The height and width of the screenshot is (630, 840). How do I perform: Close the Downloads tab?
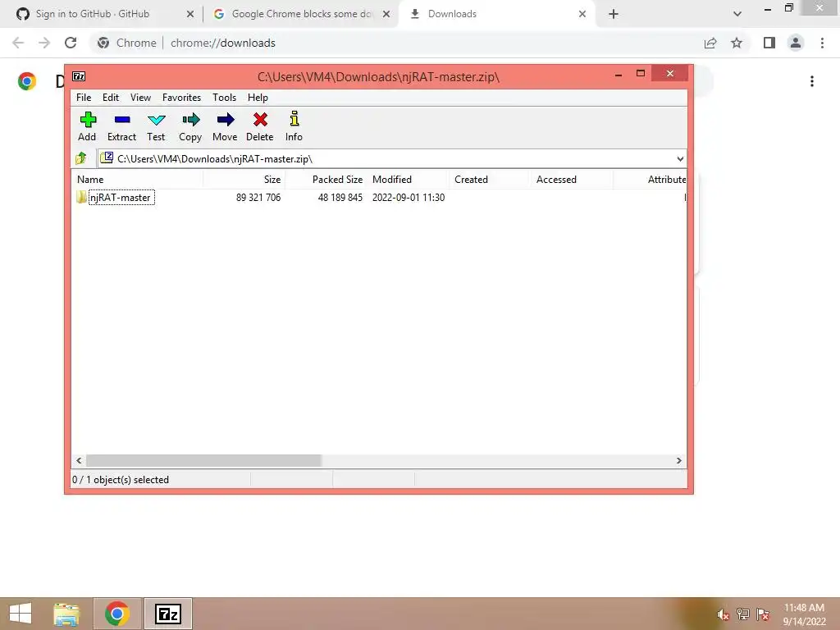pos(582,14)
